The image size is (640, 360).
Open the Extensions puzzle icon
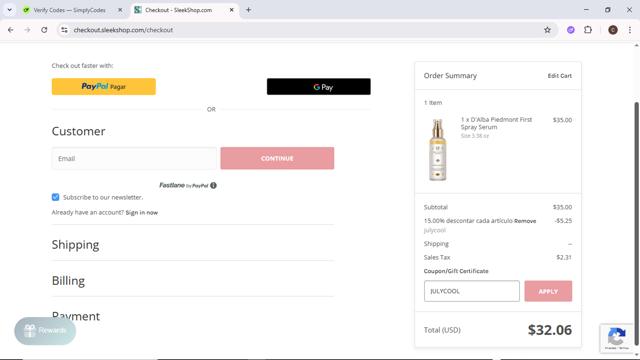(588, 30)
